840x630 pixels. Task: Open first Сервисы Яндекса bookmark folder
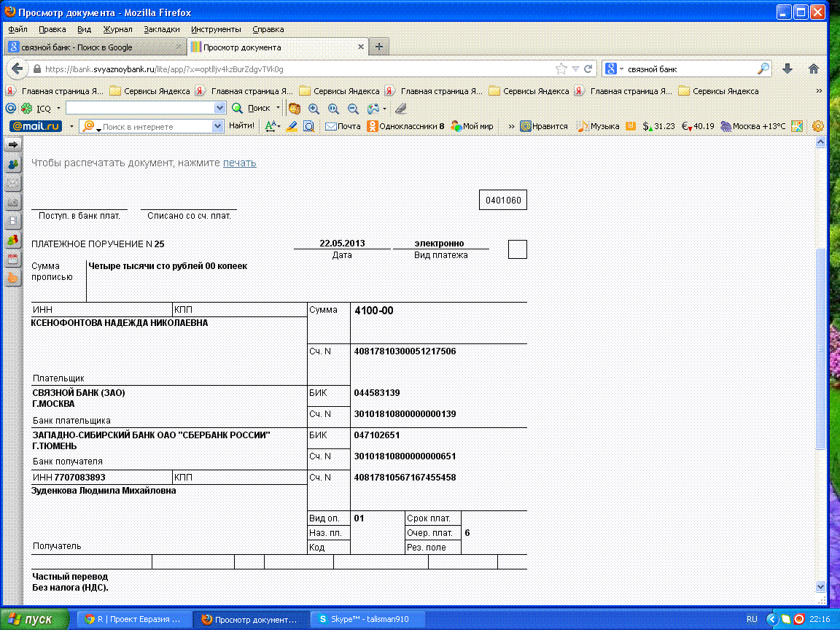point(150,91)
